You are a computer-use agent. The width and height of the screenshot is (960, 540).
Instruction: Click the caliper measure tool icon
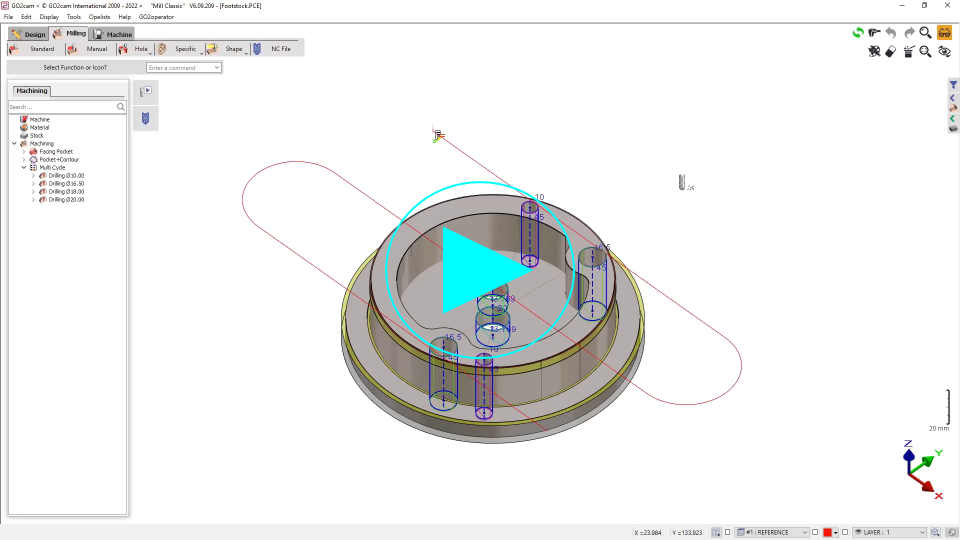pos(874,33)
